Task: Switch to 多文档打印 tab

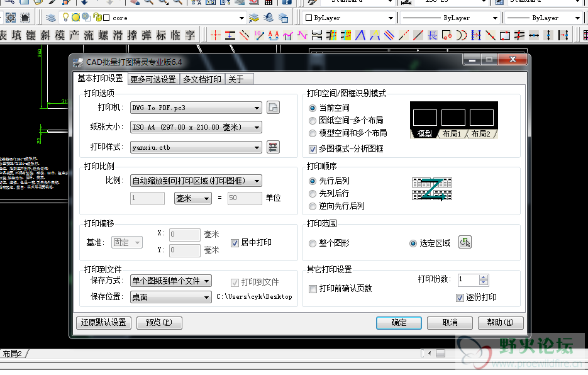Action: click(x=202, y=79)
